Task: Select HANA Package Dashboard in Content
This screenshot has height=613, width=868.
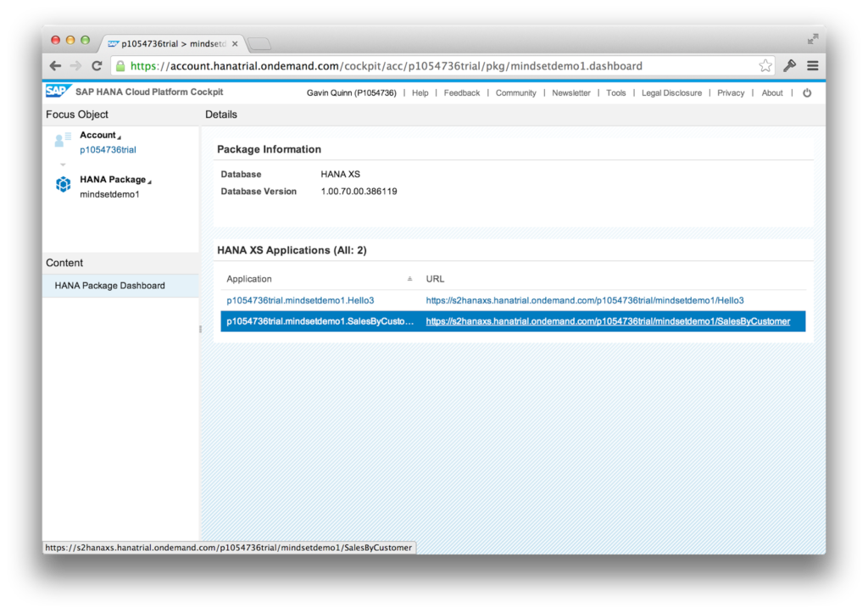Action: 120,286
